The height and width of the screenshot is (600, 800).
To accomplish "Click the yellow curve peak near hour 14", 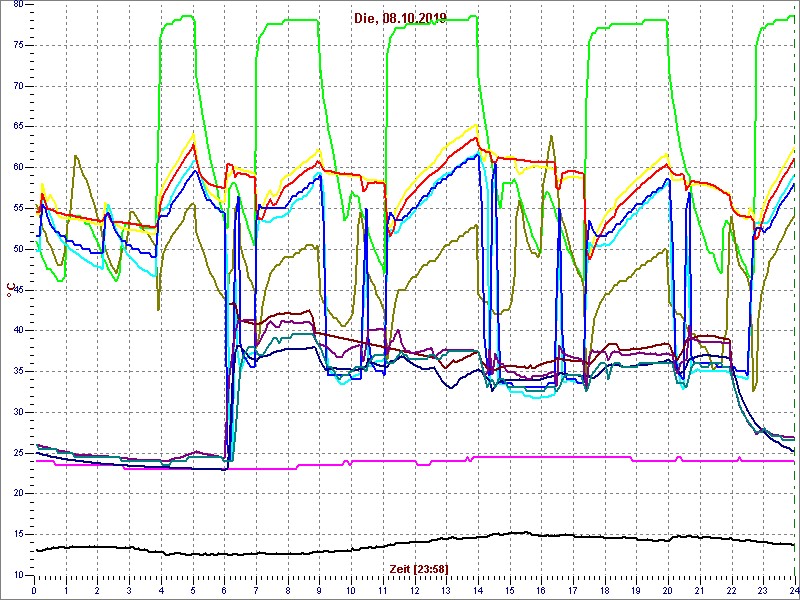I will tap(475, 126).
